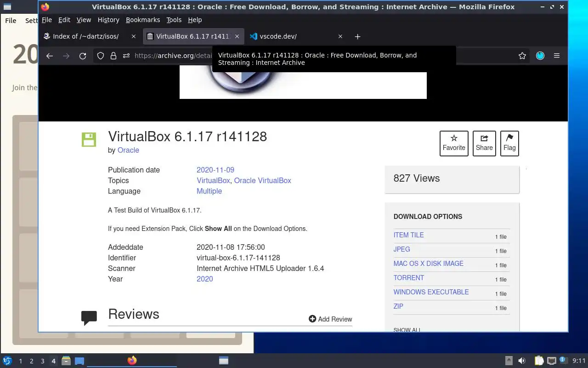Open the Bookmarks menu
588x368 pixels.
tap(143, 20)
